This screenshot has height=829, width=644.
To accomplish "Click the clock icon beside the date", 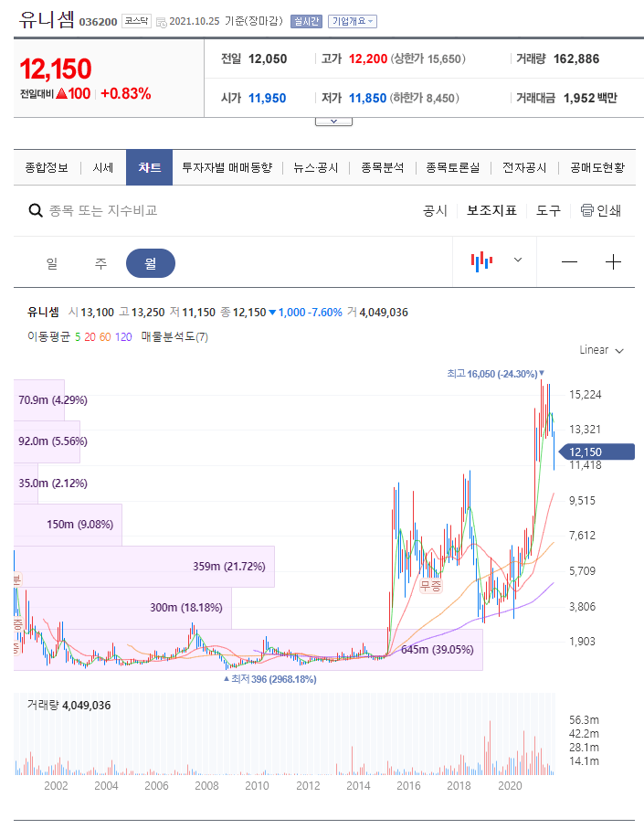I will 162,22.
